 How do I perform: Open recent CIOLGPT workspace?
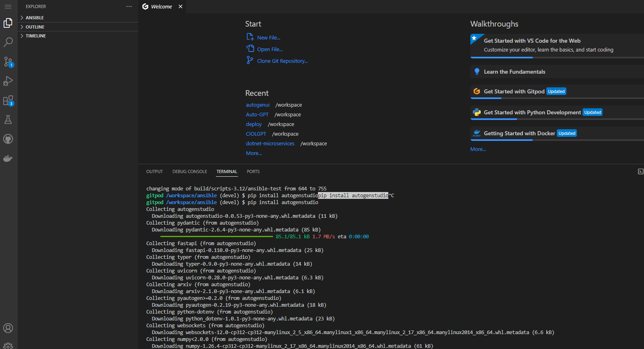[256, 134]
